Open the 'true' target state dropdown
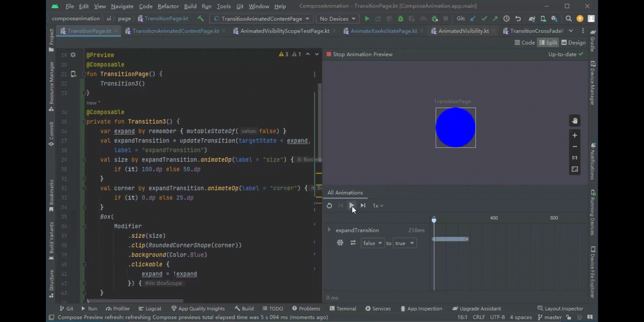The height and width of the screenshot is (322, 644). [x=404, y=243]
